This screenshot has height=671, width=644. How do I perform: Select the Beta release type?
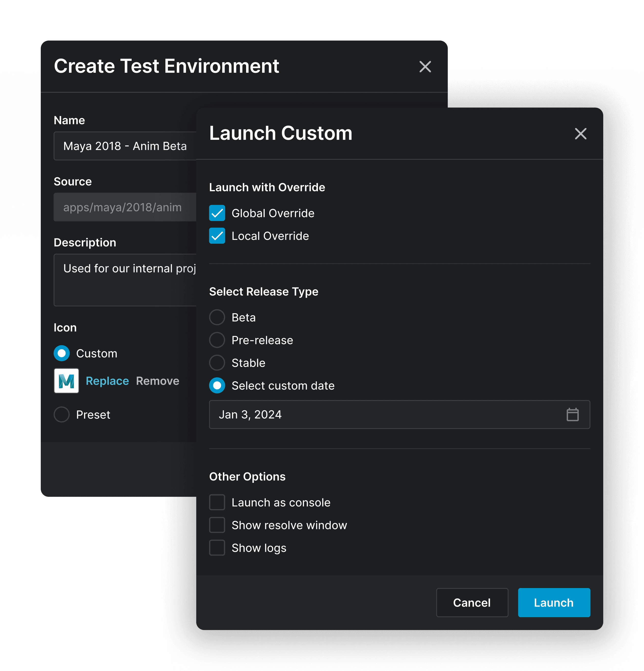(217, 317)
